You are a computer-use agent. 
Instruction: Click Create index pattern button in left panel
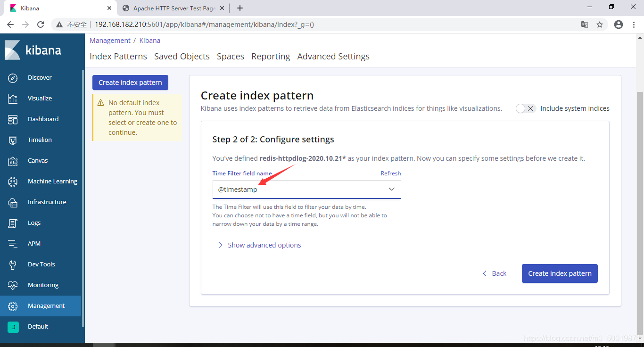(130, 83)
